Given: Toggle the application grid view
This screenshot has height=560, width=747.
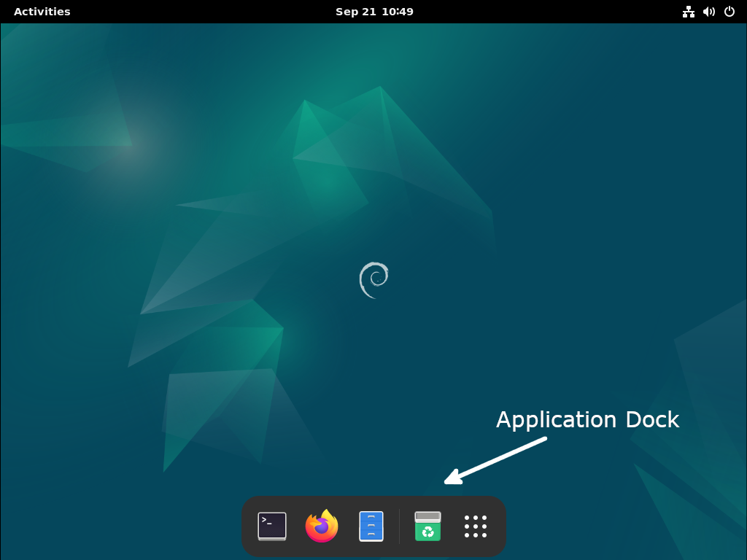Looking at the screenshot, I should coord(475,526).
